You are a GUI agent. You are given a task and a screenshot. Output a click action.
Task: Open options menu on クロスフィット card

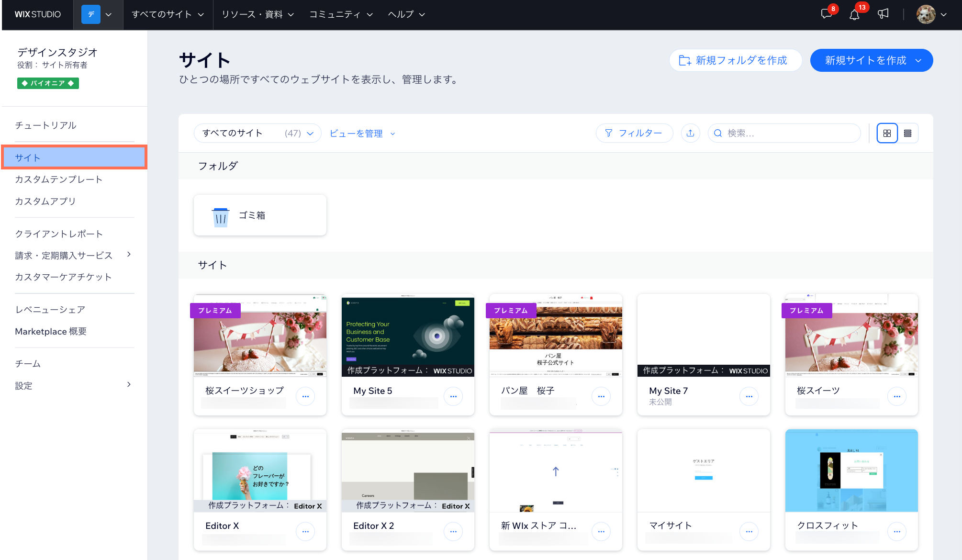(x=897, y=531)
